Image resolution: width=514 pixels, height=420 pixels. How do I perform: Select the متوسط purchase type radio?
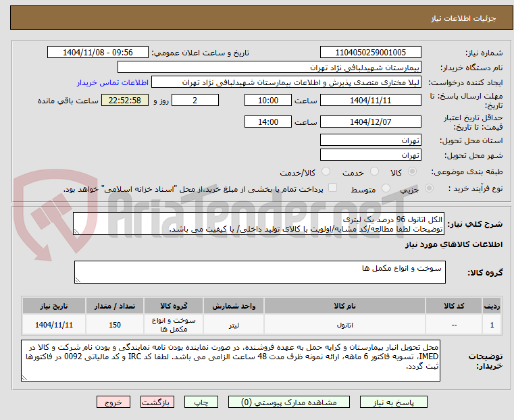[386, 188]
